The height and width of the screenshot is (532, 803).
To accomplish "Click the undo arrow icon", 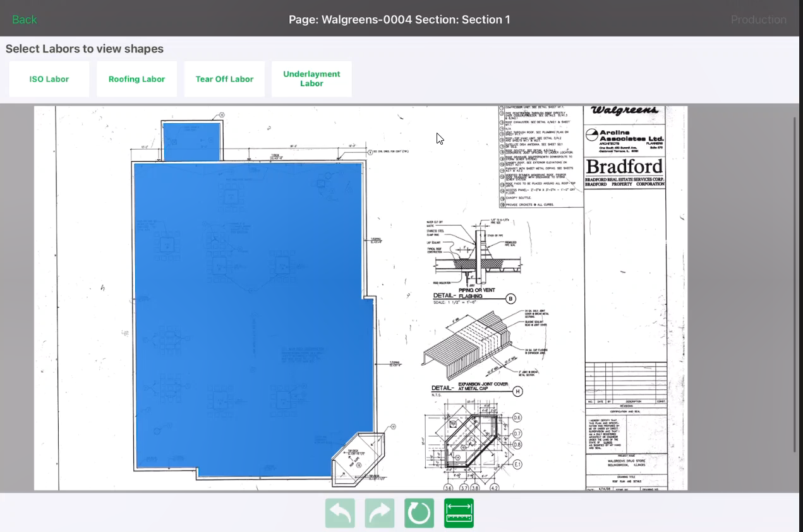I will 340,513.
